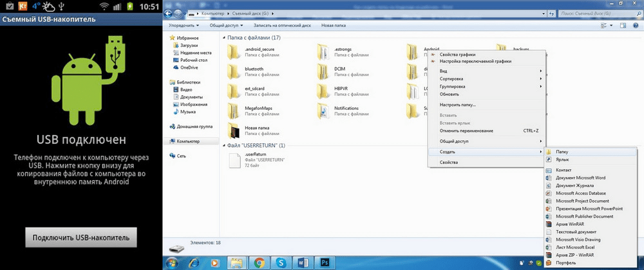Select Компьютер in the navigation pane
Image resolution: width=644 pixels, height=270 pixels.
click(188, 141)
